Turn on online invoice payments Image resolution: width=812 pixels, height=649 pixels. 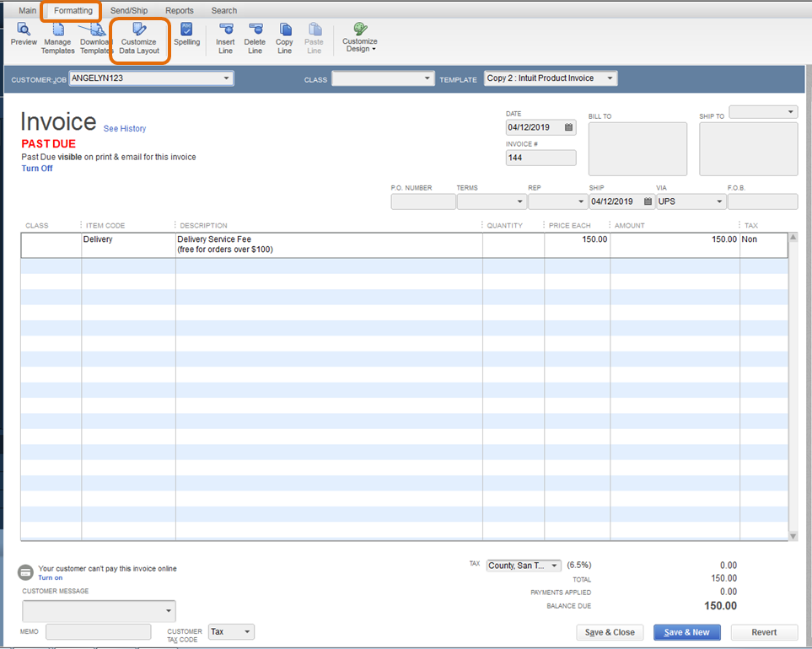[49, 577]
